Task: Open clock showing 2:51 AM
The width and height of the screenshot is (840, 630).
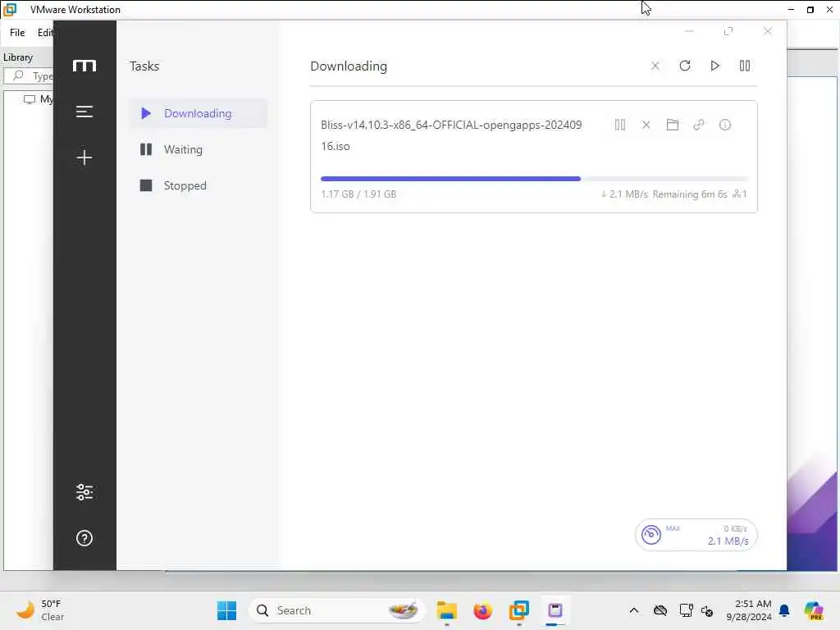Action: coord(749,610)
